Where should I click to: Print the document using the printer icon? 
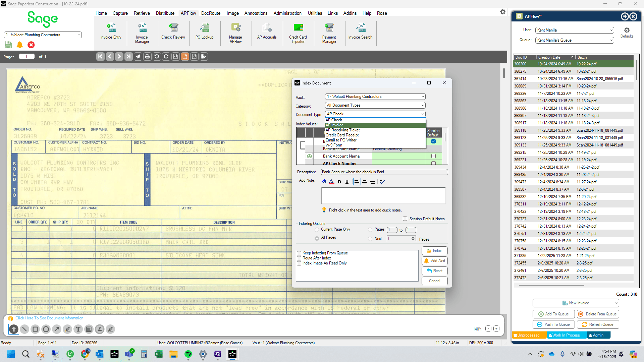click(x=147, y=57)
